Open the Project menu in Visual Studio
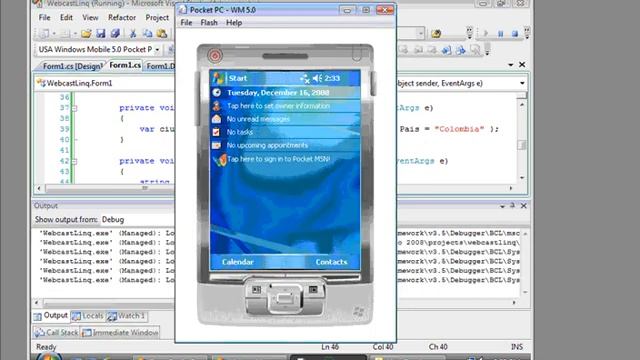The width and height of the screenshot is (640, 360). (157, 18)
